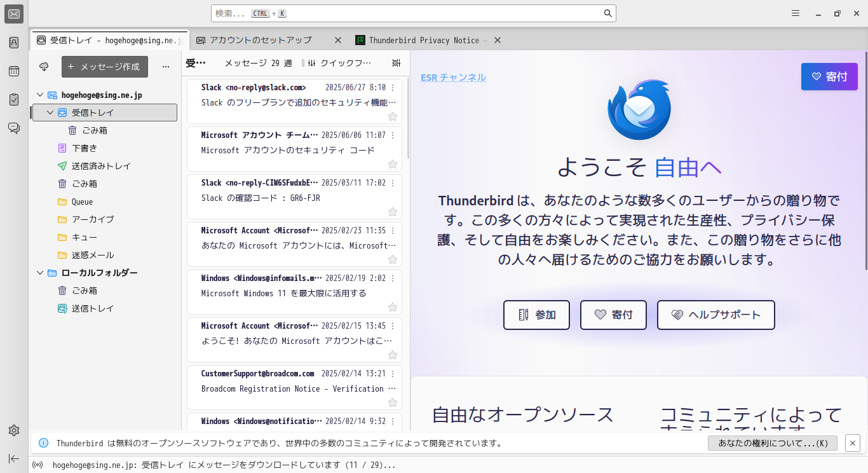868x473 pixels.
Task: Open the Broadcom Registration Notice message
Action: click(294, 388)
